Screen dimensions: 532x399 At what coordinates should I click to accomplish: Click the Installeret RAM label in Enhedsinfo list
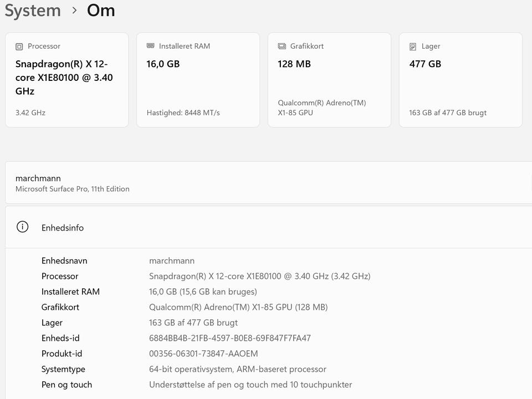pyautogui.click(x=70, y=292)
